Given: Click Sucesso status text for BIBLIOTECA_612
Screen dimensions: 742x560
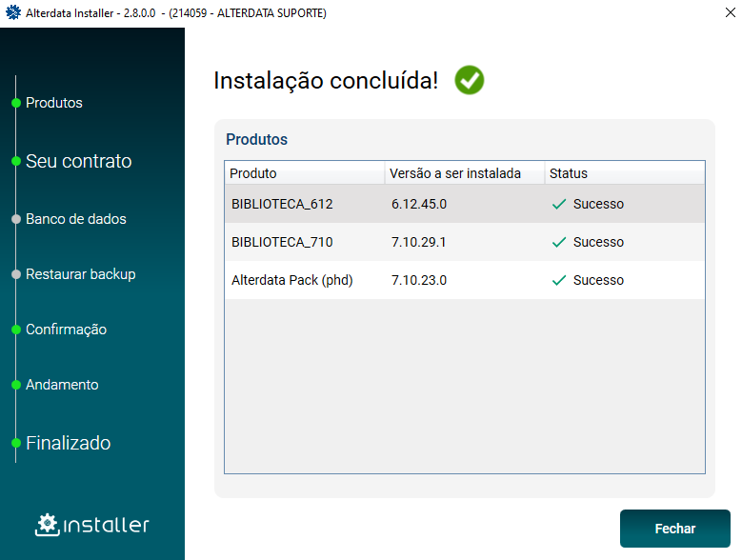Looking at the screenshot, I should (598, 204).
